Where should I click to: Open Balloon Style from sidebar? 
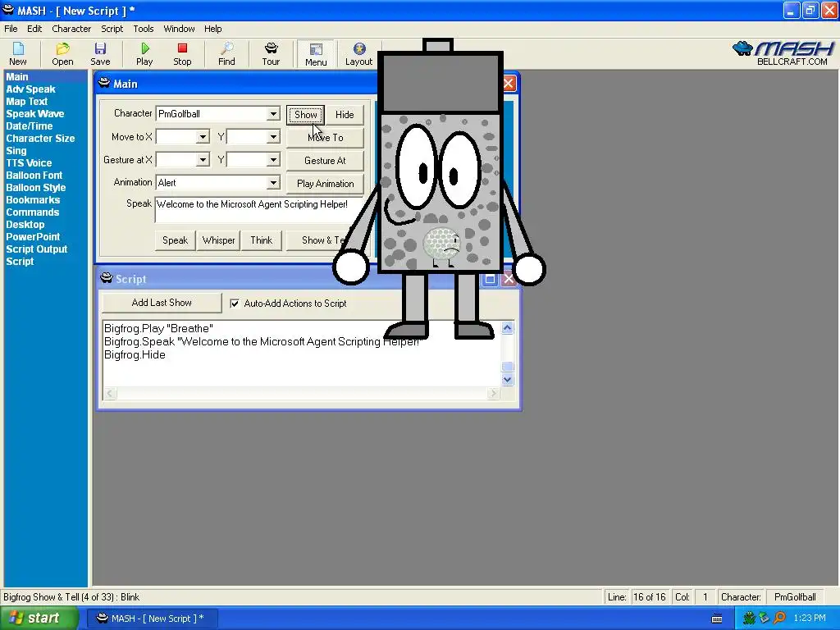click(36, 188)
